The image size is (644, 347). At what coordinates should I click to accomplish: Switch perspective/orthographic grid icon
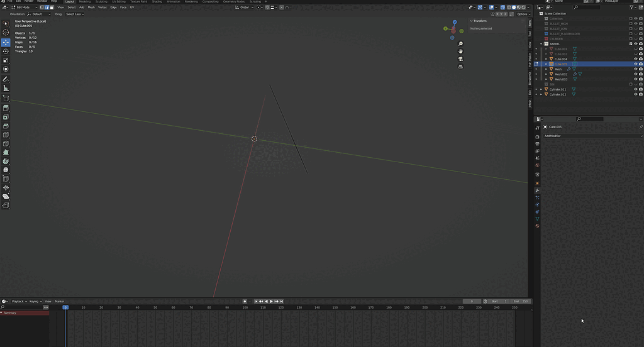tap(460, 67)
